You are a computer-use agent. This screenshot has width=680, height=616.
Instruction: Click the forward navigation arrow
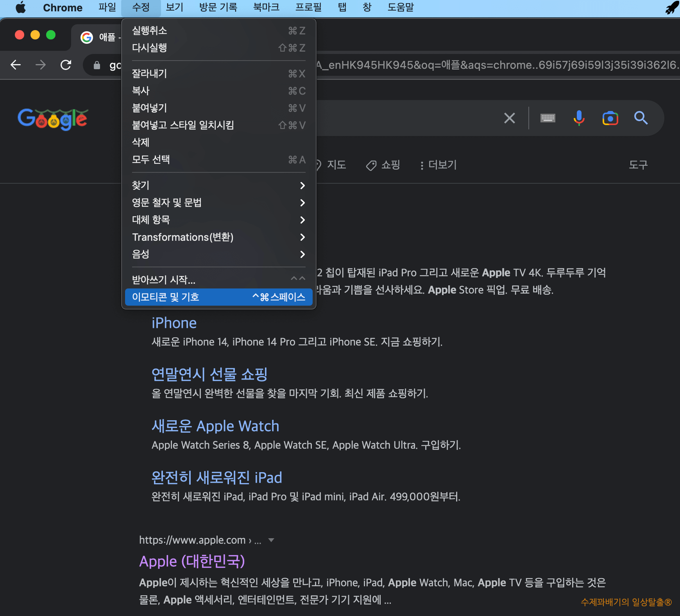[40, 64]
